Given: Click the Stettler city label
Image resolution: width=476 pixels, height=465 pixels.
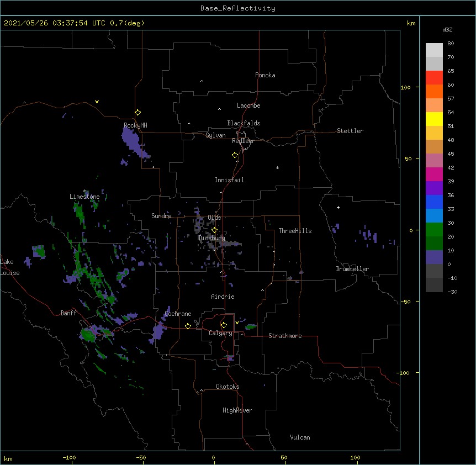Looking at the screenshot, I should [350, 131].
